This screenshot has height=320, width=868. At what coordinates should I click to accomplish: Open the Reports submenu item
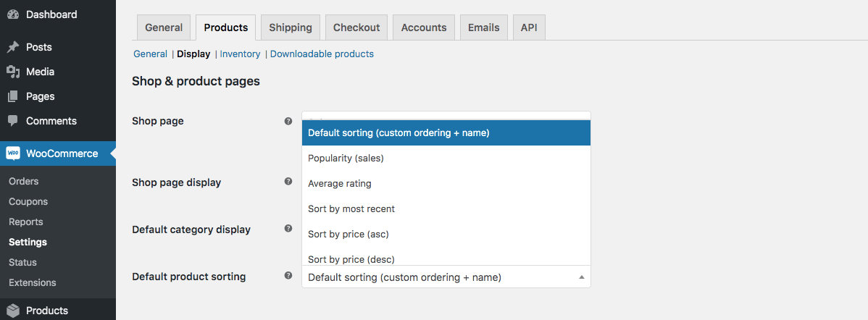coord(26,222)
